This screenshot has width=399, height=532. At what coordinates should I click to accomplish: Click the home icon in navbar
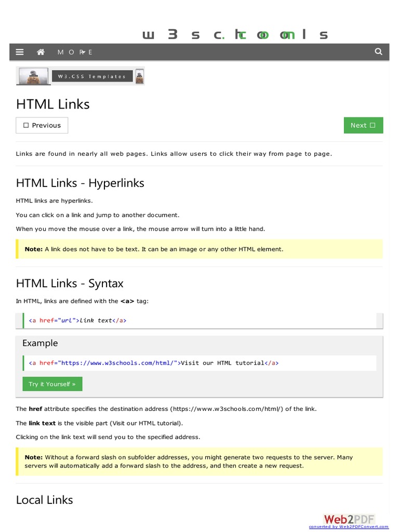click(41, 52)
